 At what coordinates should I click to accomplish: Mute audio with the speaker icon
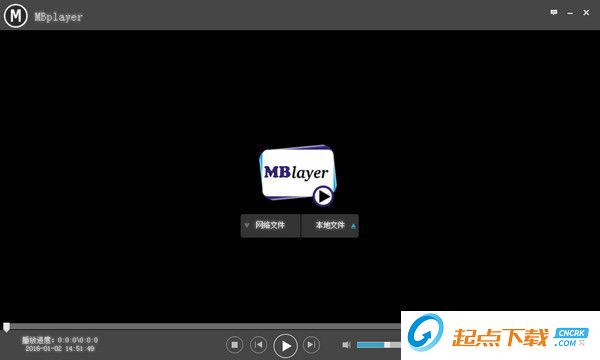(346, 345)
